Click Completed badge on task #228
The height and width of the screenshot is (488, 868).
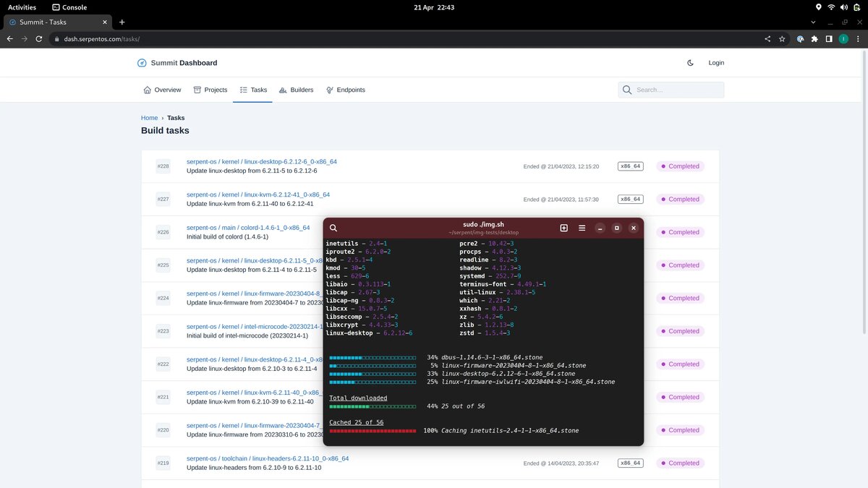pos(680,166)
